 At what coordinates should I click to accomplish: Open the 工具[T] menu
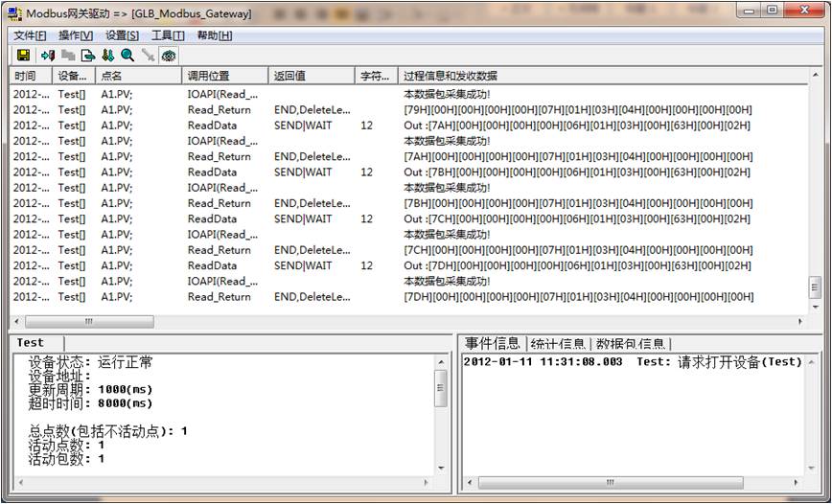[x=168, y=35]
